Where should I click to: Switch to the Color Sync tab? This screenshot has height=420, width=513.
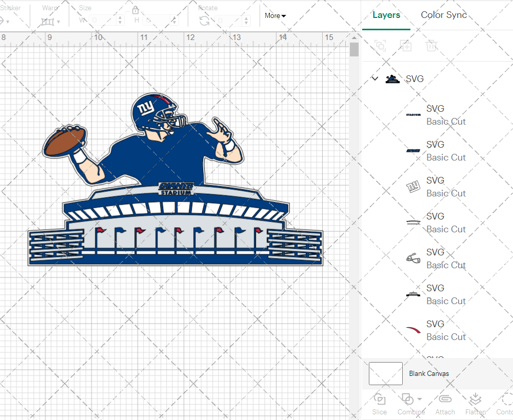pyautogui.click(x=444, y=15)
